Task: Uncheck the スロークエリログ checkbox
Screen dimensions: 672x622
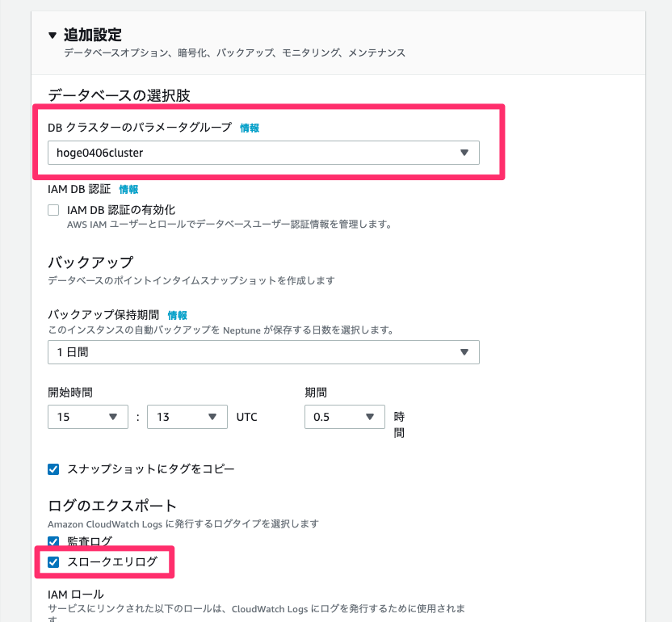Action: tap(53, 562)
